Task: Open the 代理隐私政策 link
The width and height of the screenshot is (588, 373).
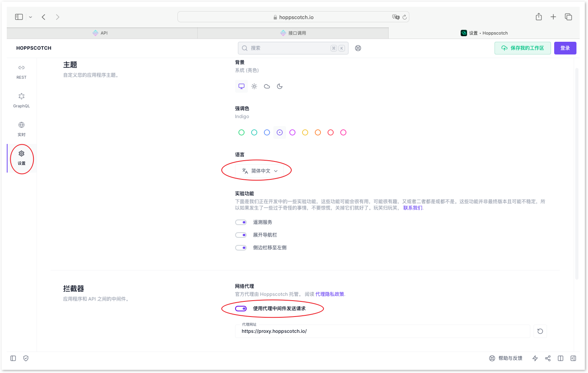Action: (x=330, y=294)
